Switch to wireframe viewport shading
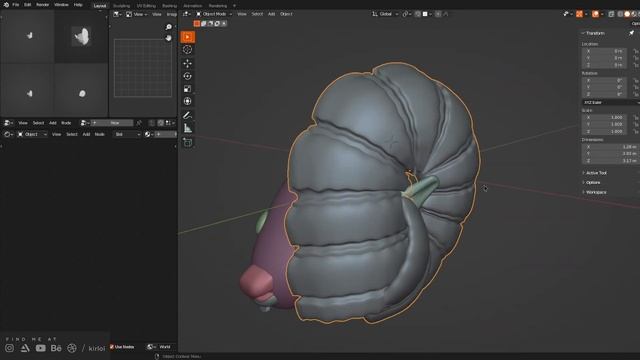This screenshot has width=640, height=360. [x=620, y=14]
